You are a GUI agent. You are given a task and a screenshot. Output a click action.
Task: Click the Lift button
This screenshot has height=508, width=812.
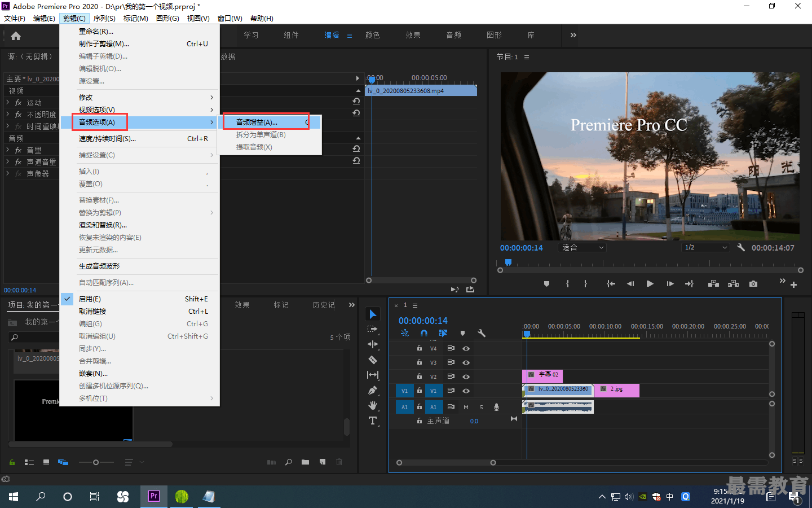[713, 284]
